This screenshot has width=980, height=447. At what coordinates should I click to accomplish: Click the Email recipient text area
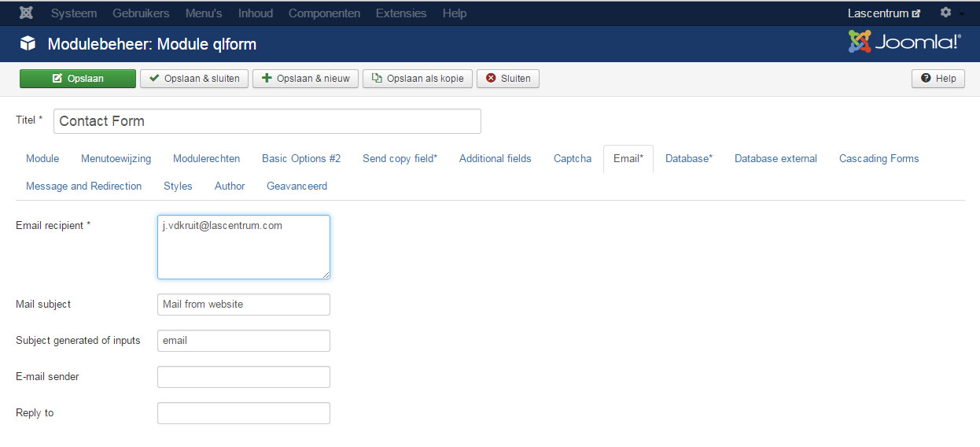(x=243, y=247)
